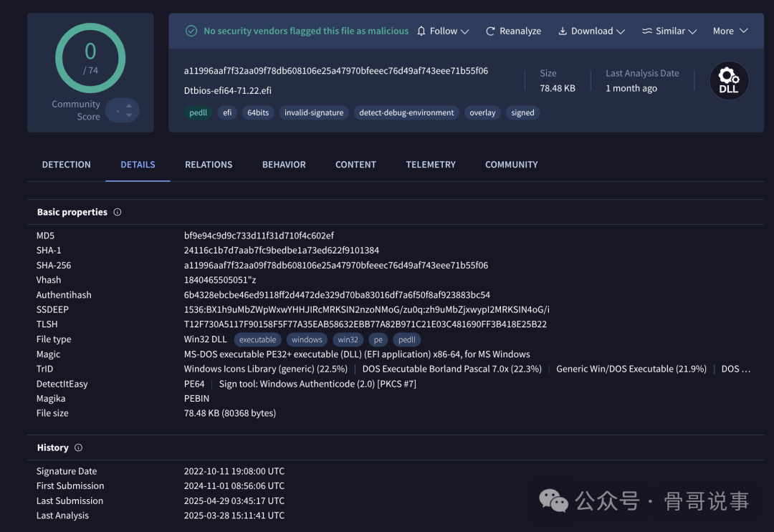The height and width of the screenshot is (532, 774).
Task: Switch to the DETECTION tab
Action: point(66,165)
